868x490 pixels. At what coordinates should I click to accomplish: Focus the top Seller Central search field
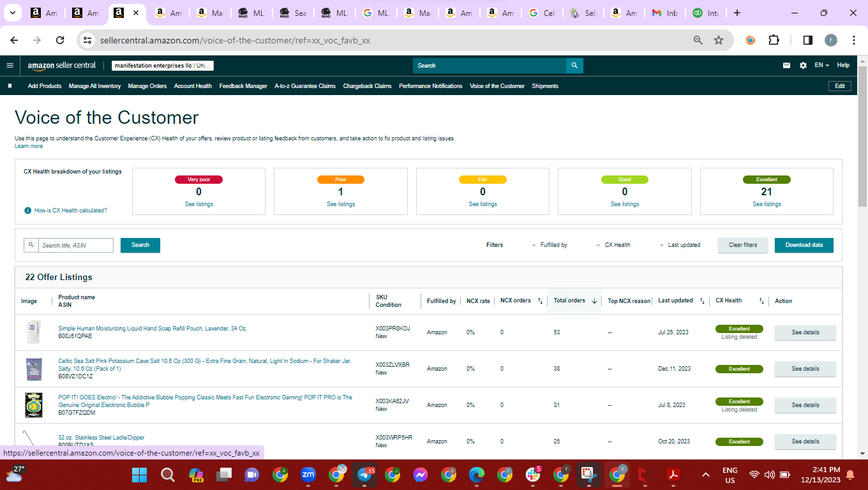click(x=490, y=65)
